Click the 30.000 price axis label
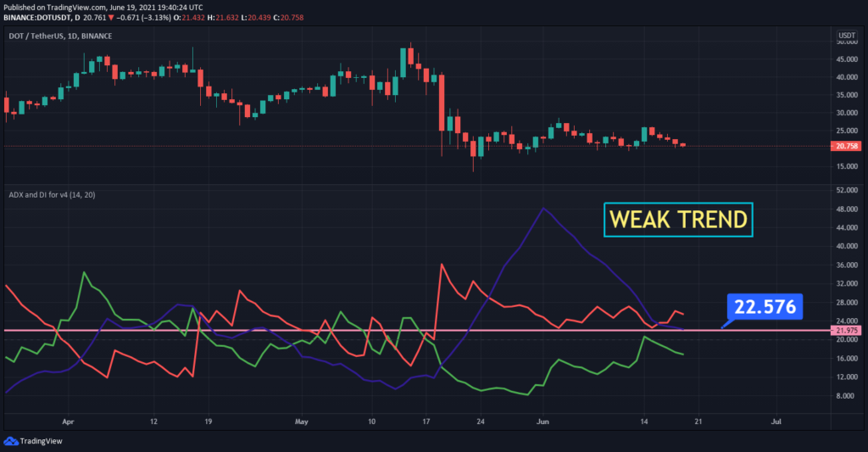This screenshot has width=868, height=452. coord(847,113)
